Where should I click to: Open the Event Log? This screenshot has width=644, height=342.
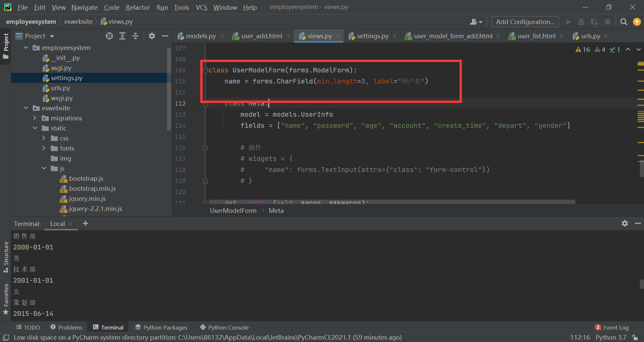tap(612, 327)
